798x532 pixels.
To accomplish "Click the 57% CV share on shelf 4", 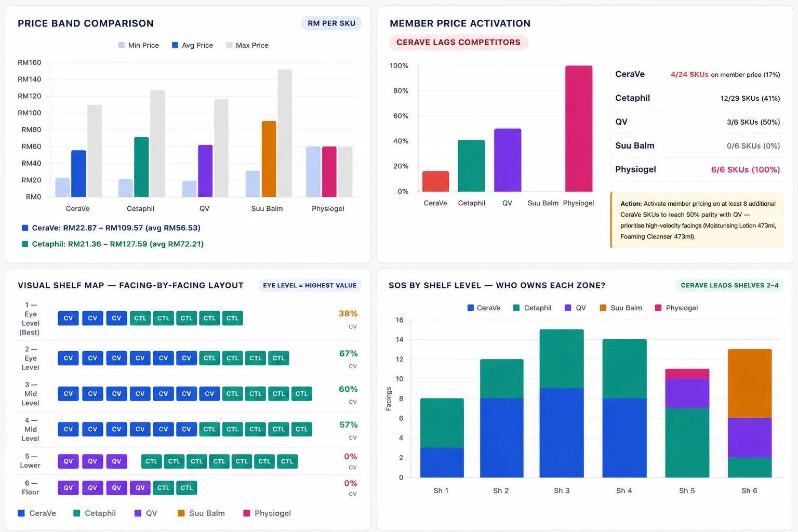I will (348, 425).
